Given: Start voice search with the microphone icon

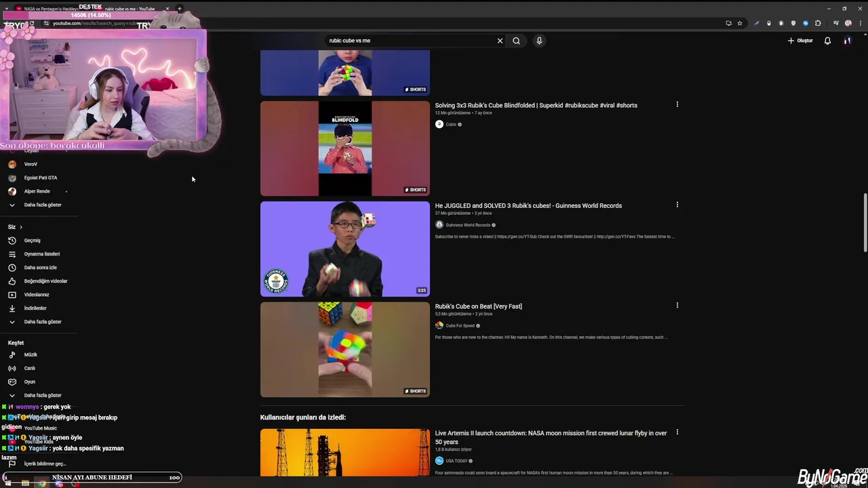Looking at the screenshot, I should tap(539, 41).
